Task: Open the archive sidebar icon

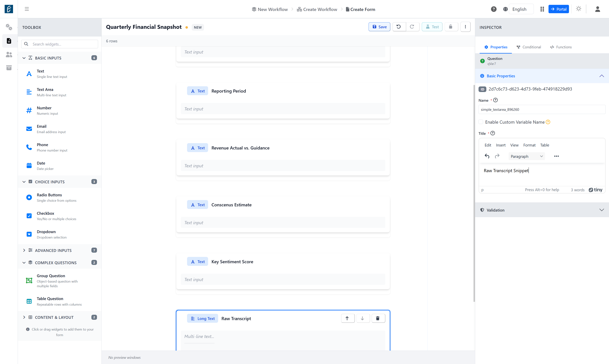Action: pos(9,68)
